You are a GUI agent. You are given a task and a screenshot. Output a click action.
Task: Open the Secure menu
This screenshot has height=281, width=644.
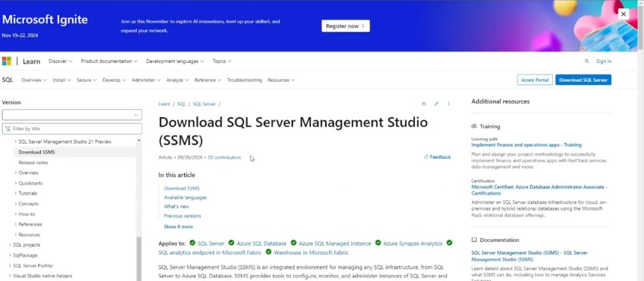[x=87, y=80]
